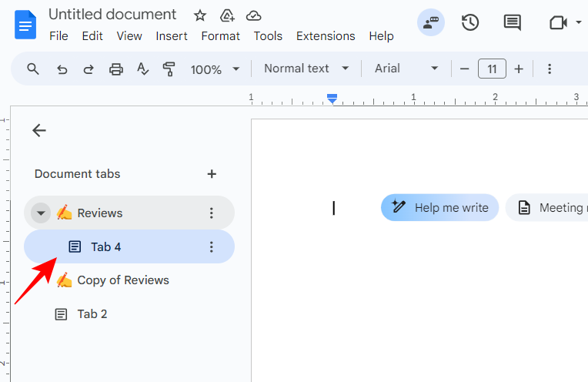The width and height of the screenshot is (588, 382).
Task: Click the undo arrow in toolbar
Action: 62,69
